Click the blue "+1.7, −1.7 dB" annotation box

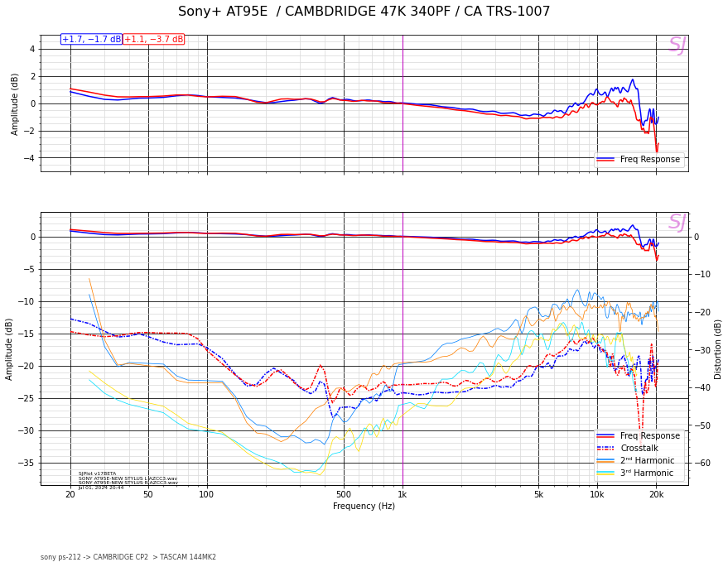91,40
